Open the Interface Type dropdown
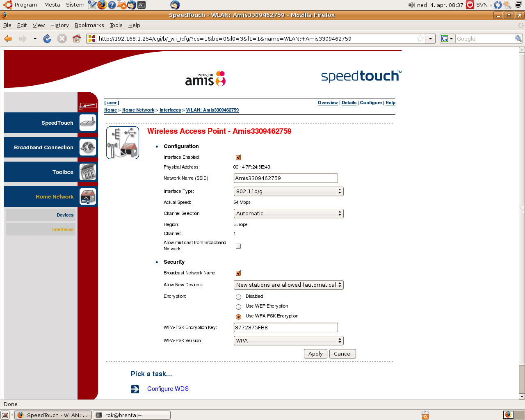This screenshot has height=420, width=525. click(x=288, y=192)
